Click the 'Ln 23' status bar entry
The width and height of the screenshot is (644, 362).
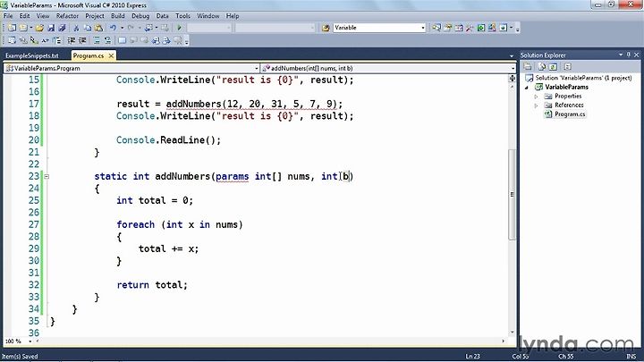472,357
